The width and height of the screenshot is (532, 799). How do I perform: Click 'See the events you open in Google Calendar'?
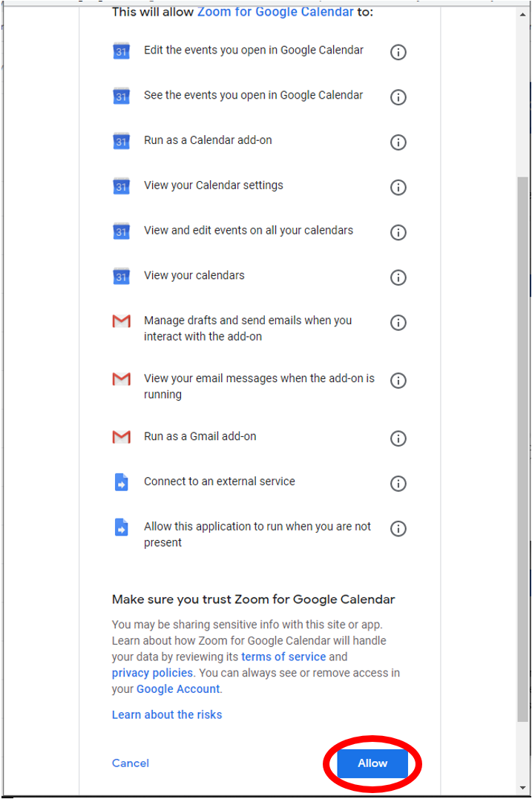[253, 95]
